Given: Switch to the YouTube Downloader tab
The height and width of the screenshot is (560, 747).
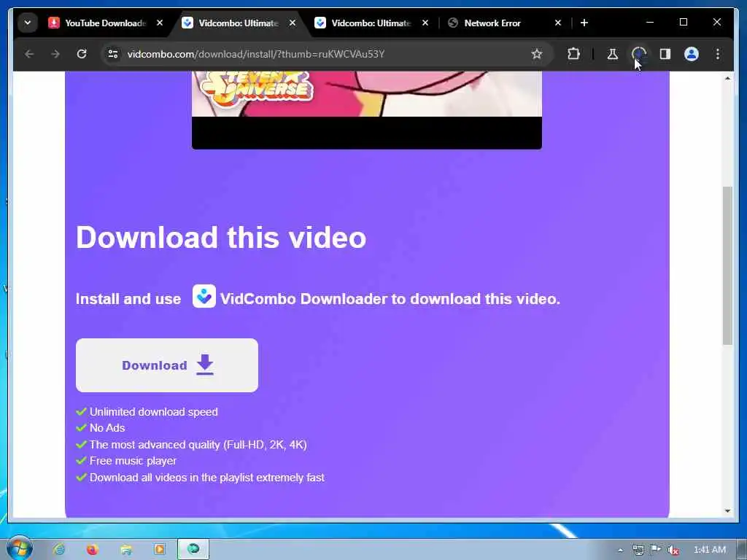Looking at the screenshot, I should coord(105,23).
